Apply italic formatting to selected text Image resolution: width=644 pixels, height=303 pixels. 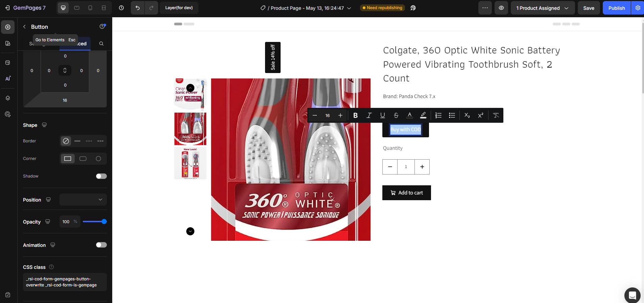coord(369,115)
